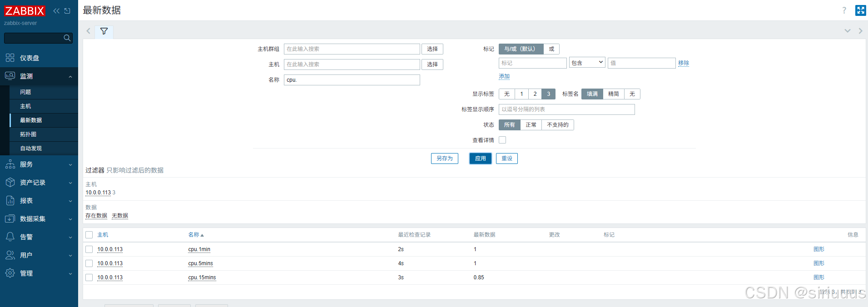
Task: Click the 另存为 save-as button
Action: click(445, 158)
